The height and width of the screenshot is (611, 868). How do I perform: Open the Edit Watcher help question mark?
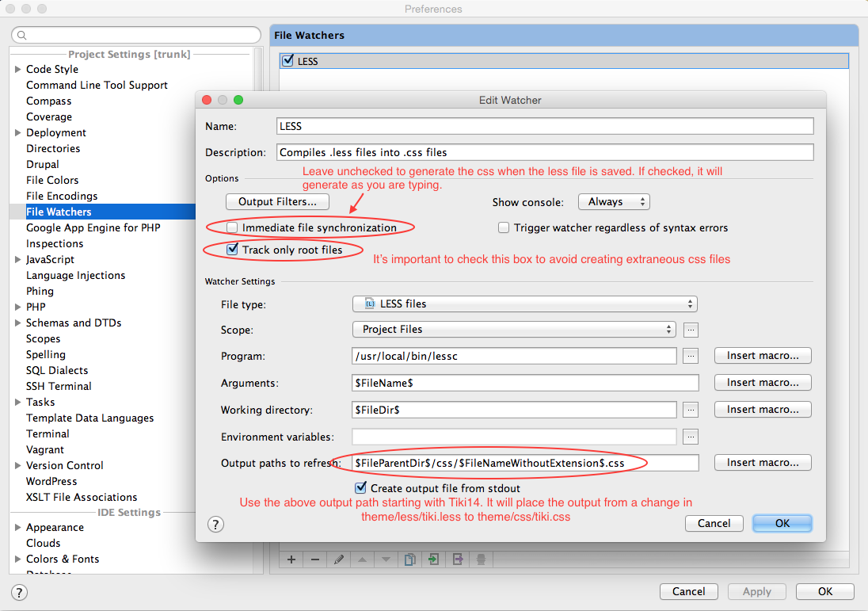tap(215, 524)
